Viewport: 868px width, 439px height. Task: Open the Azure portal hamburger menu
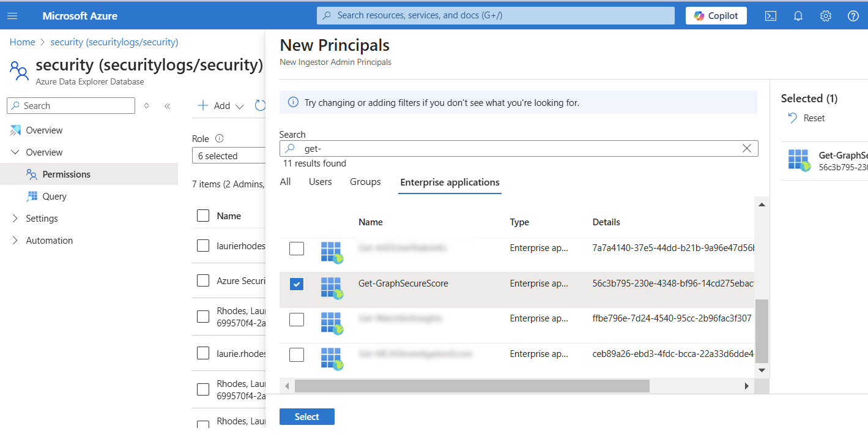click(x=12, y=16)
